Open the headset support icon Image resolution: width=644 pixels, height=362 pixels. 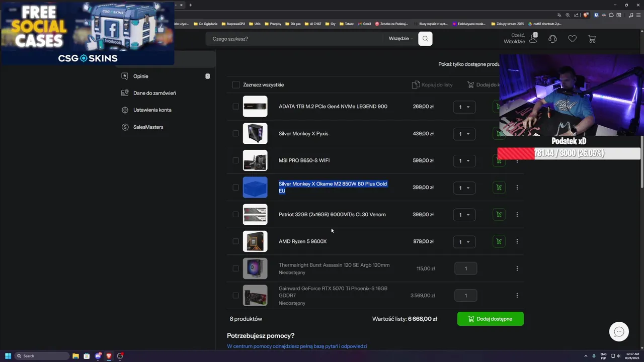coord(552,39)
